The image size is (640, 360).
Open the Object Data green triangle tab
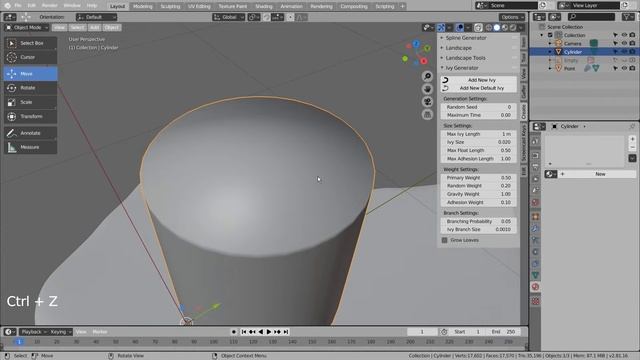pyautogui.click(x=536, y=276)
